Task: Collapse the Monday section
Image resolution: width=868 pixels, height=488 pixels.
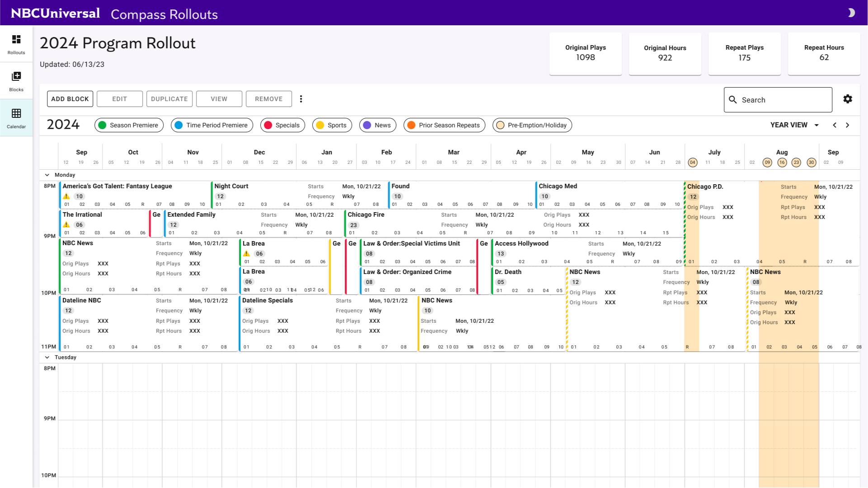Action: click(x=47, y=175)
